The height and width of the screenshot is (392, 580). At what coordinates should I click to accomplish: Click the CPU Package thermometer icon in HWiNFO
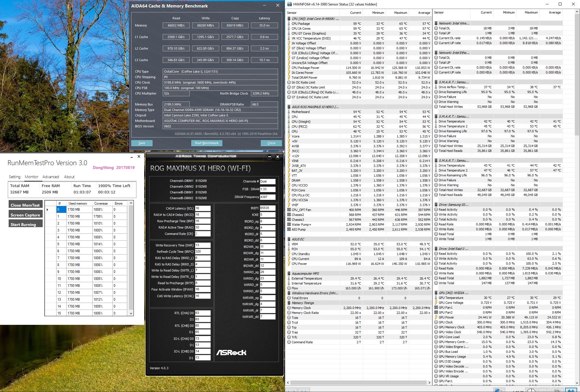289,24
